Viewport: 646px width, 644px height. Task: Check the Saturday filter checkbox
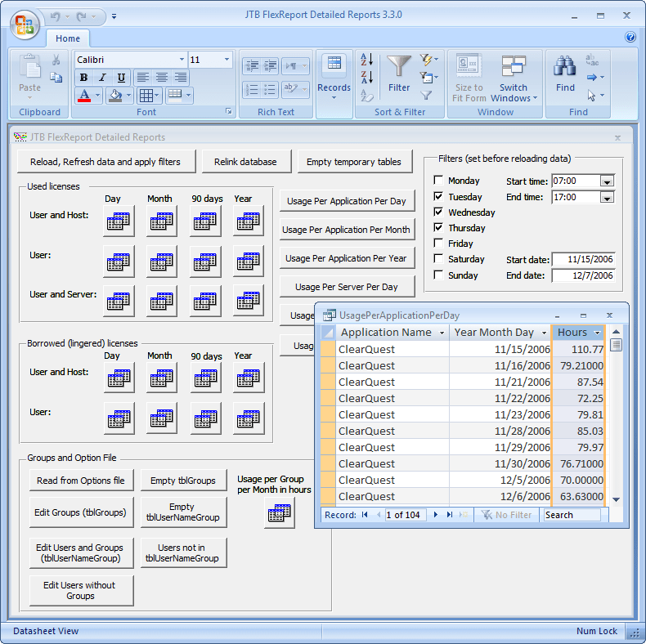438,259
